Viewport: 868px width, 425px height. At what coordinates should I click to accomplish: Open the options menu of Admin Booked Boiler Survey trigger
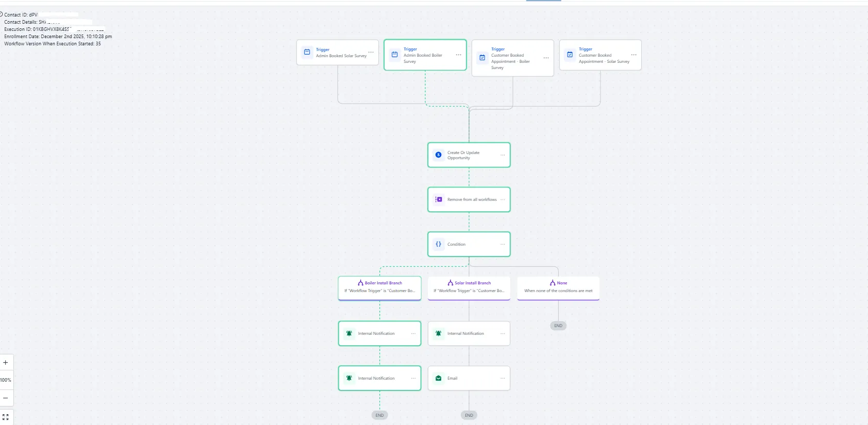click(459, 55)
